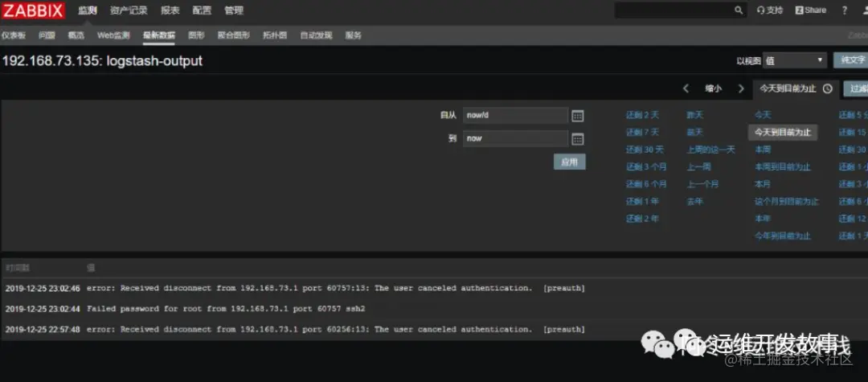Select the 最新数据 submenu
This screenshot has width=868, height=382.
tap(159, 35)
